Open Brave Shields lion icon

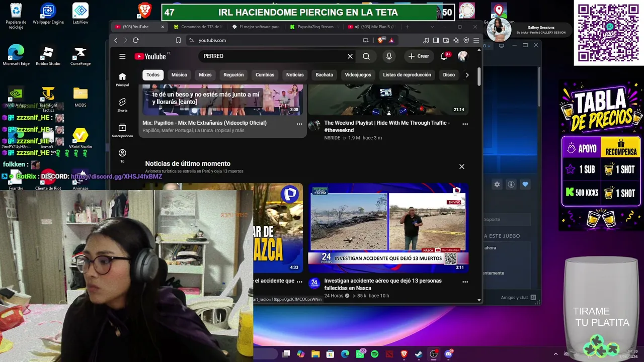[381, 40]
